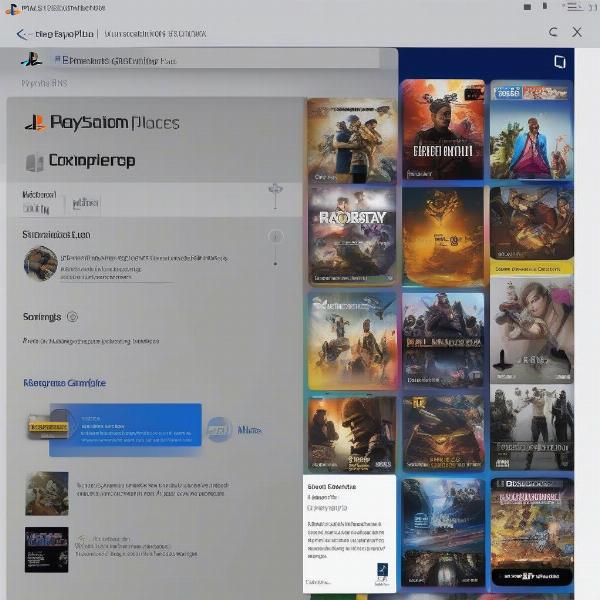Viewport: 600px width, 600px height.
Task: Click the yellow badge on the card
Action: tap(47, 427)
